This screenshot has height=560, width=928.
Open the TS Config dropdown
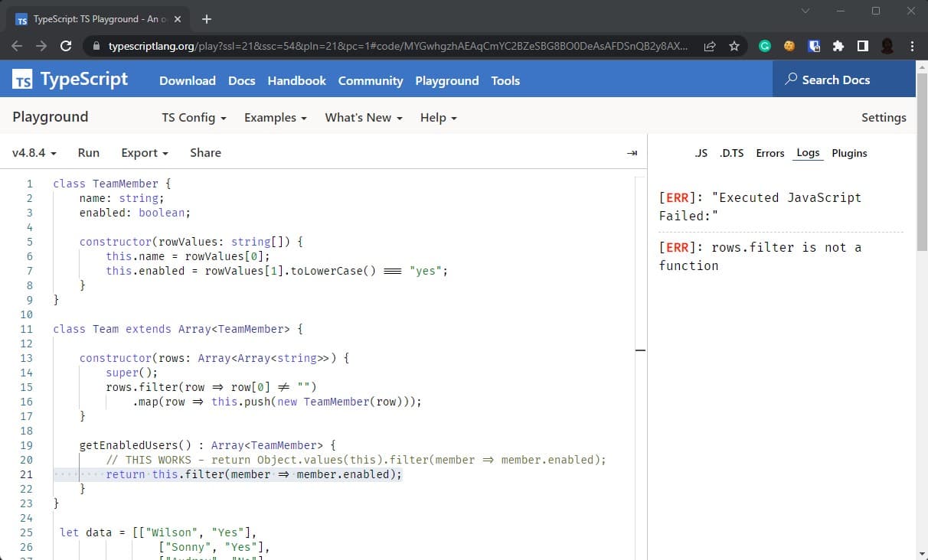[x=193, y=118]
